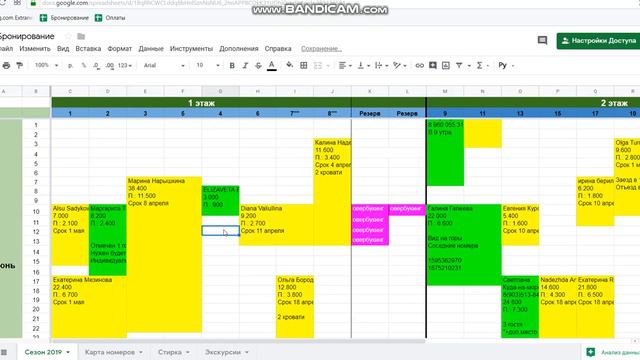Switch to the Экскурсии sheet tab
Screen dimensions: 640x360
pos(223,352)
